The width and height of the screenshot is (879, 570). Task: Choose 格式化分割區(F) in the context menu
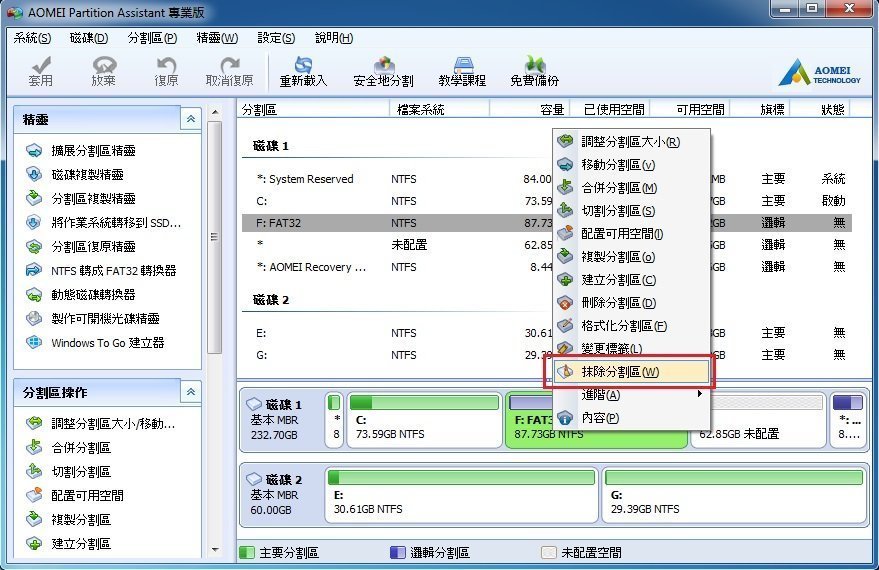pyautogui.click(x=631, y=326)
